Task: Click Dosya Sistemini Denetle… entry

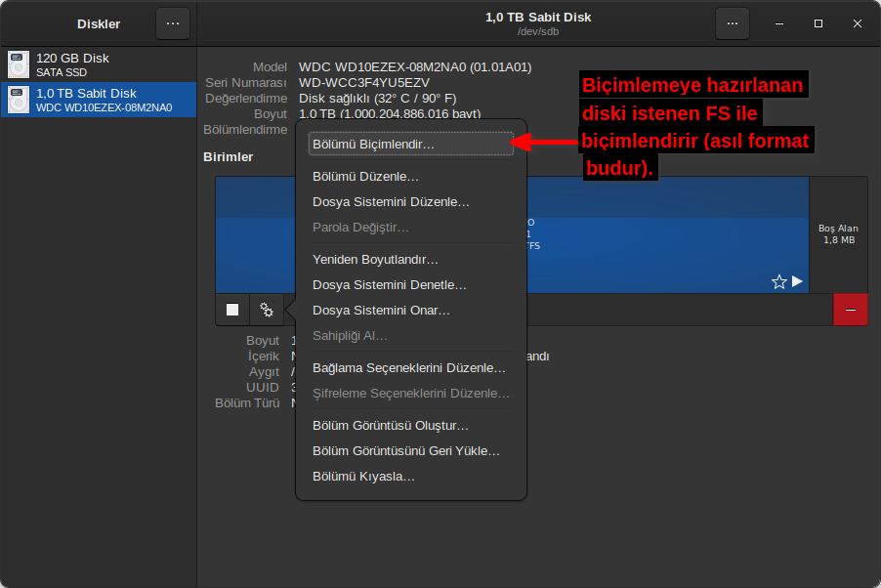Action: coord(389,285)
